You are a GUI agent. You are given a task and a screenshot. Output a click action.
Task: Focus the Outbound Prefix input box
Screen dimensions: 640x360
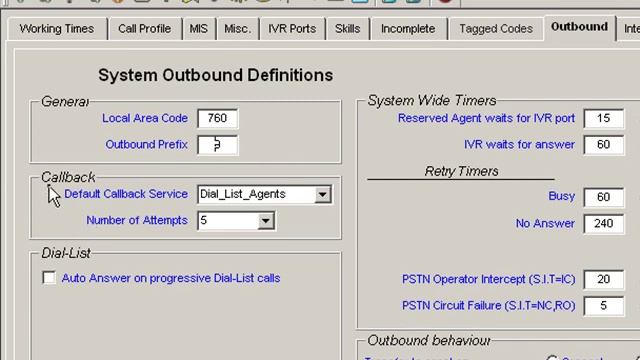[217, 144]
